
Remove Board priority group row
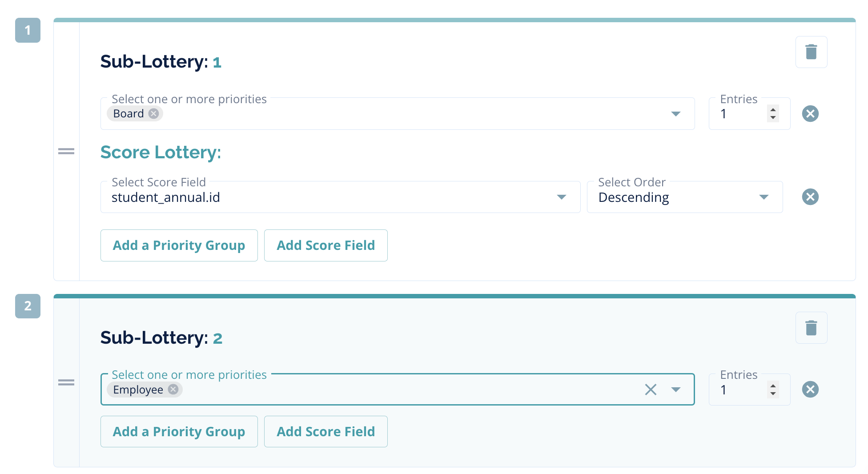[x=810, y=114]
